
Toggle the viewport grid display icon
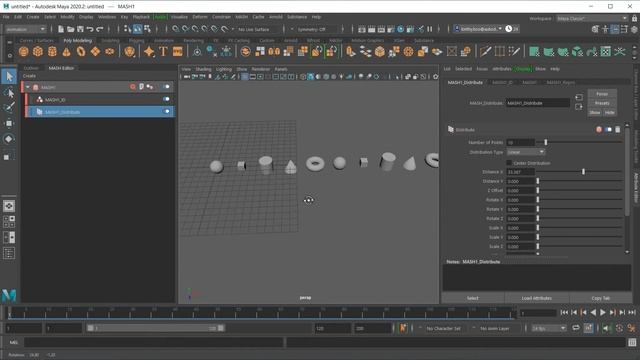pyautogui.click(x=244, y=77)
